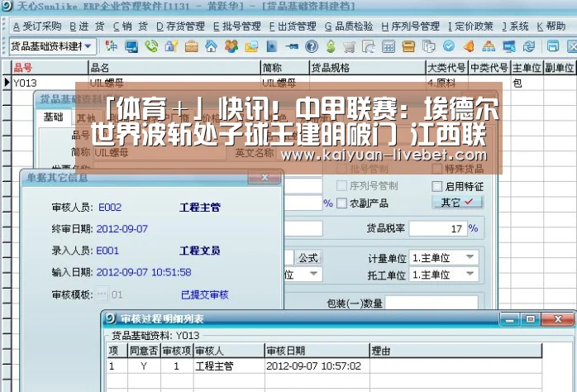
Task: Click the orange storage box icon
Action: [408, 46]
